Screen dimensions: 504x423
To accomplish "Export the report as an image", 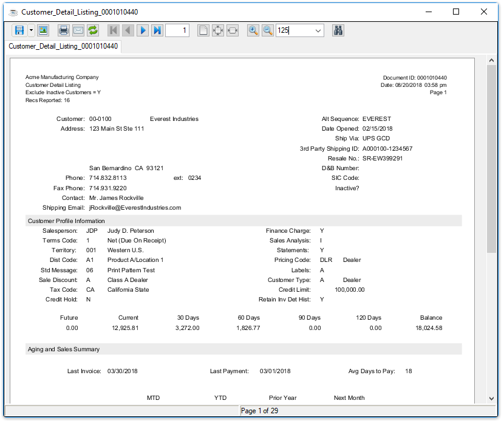I will pos(43,30).
